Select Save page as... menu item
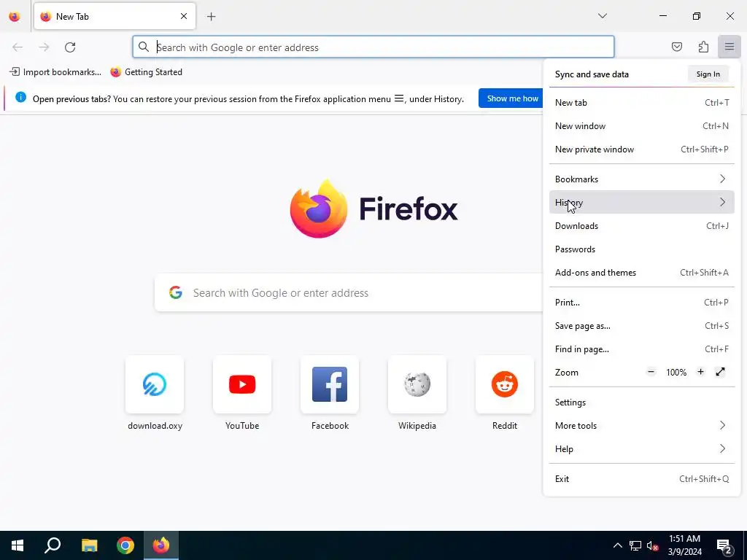 642,326
